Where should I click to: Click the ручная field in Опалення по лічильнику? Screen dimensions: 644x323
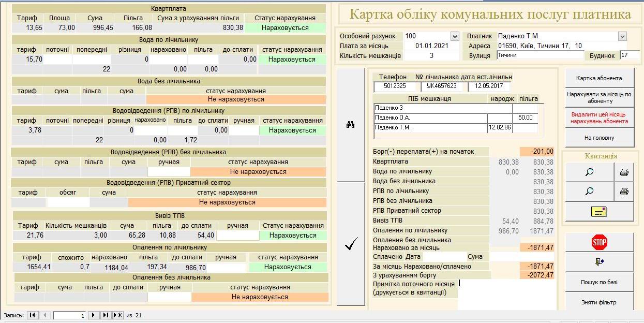tap(226, 267)
